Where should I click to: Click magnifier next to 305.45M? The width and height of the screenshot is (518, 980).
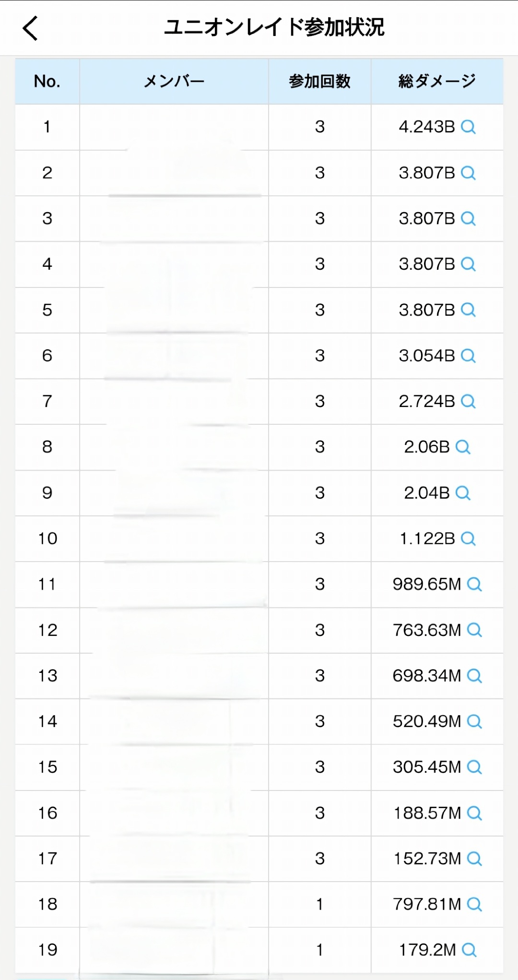[x=474, y=767]
